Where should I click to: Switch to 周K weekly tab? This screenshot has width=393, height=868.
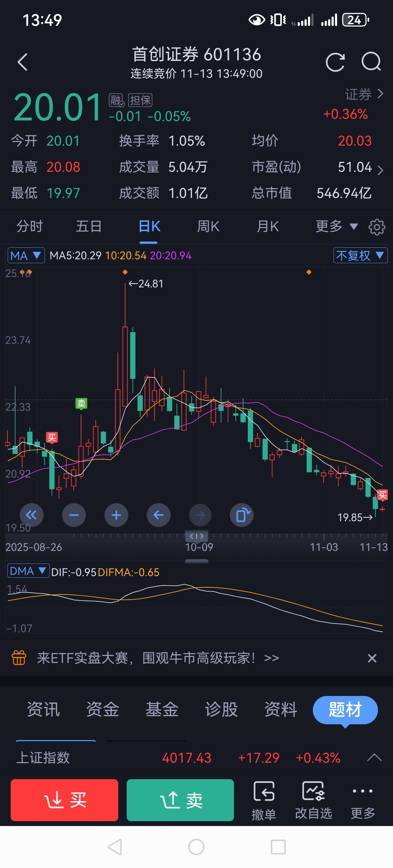point(208,226)
